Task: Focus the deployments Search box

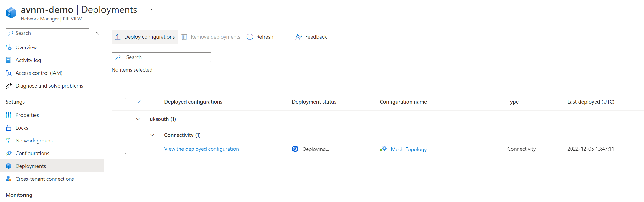Action: 161,57
